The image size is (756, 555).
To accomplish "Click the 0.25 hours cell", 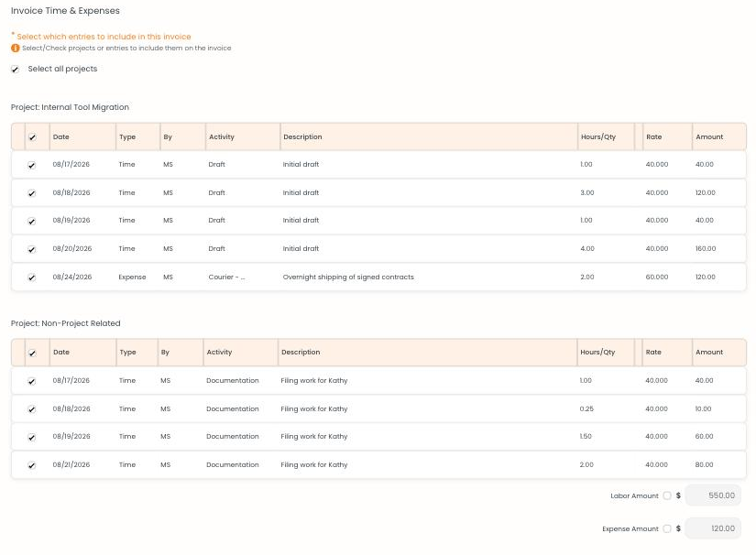I will 586,408.
